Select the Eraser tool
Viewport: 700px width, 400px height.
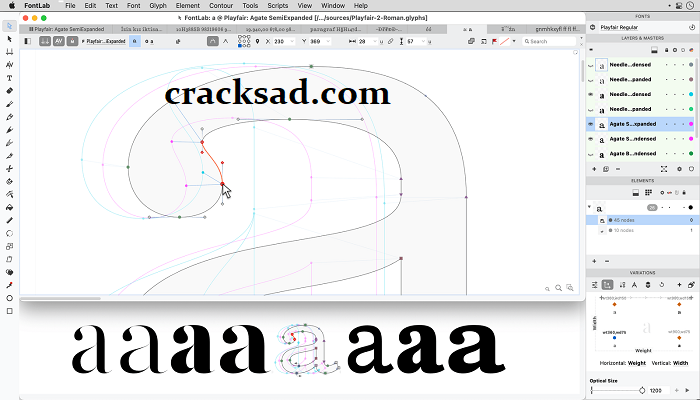(9, 91)
